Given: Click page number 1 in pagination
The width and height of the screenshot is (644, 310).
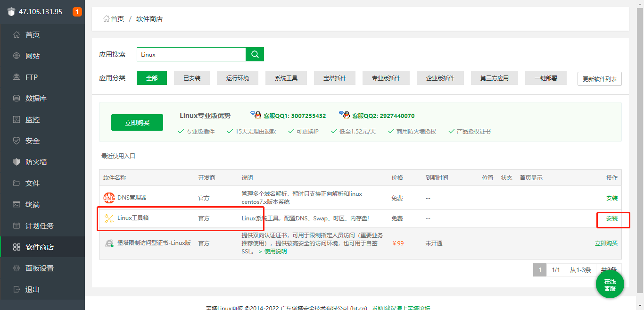Looking at the screenshot, I should coord(540,270).
